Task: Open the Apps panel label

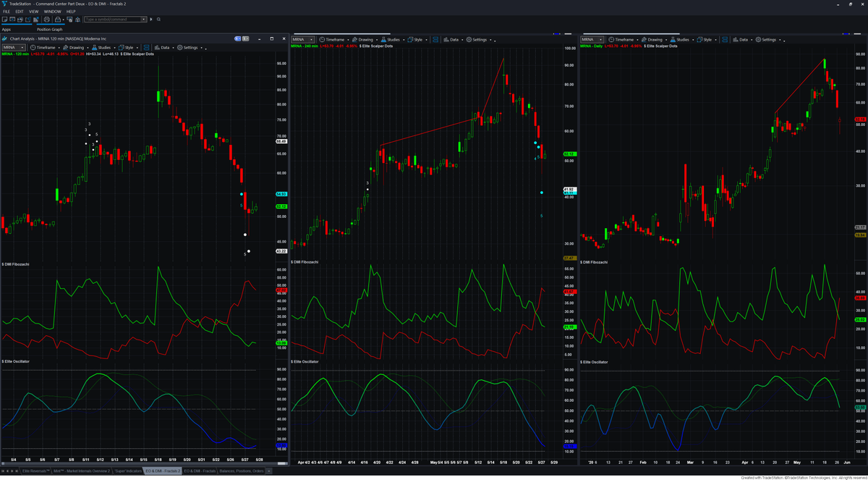Action: point(7,30)
